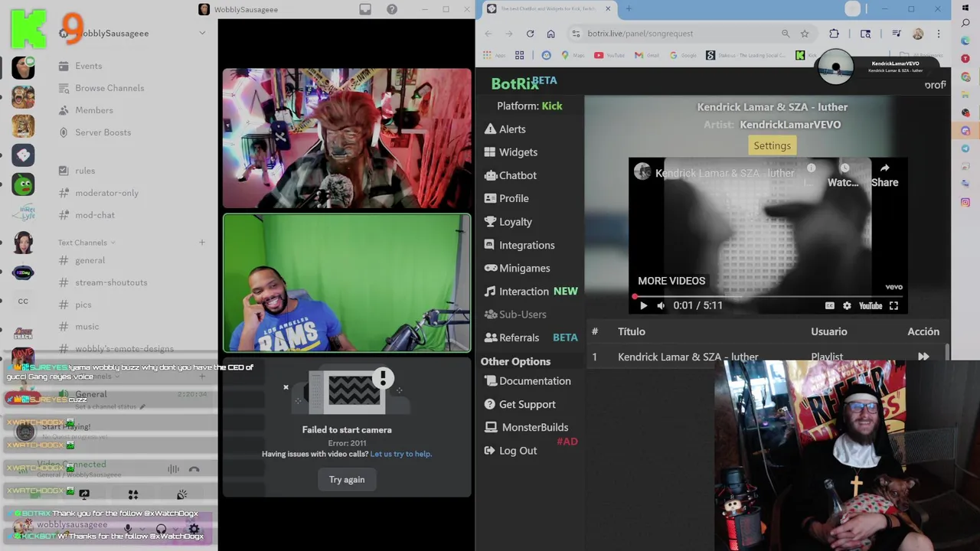Toggle closed captions on the YouTube player
Viewport: 980px width, 551px height.
tap(829, 305)
